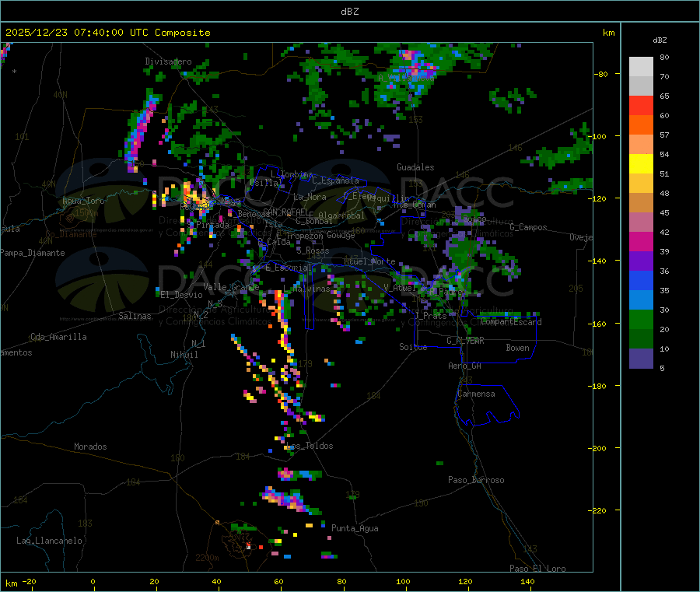Click the El_Desvio location label
Image resolution: width=700 pixels, height=592 pixels.
pyautogui.click(x=181, y=295)
